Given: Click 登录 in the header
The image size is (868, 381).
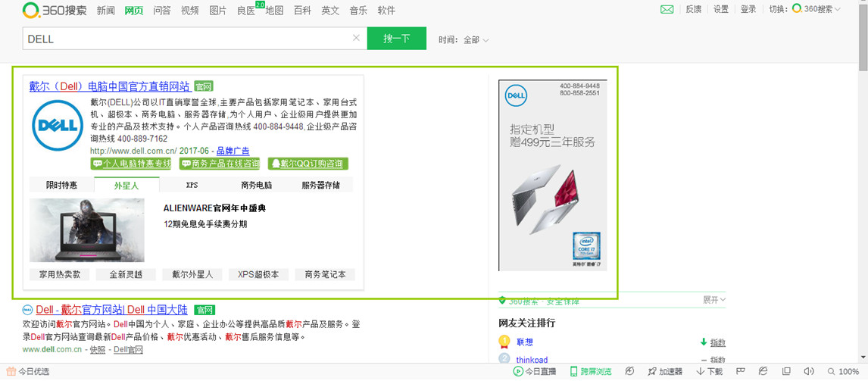Looking at the screenshot, I should click(748, 9).
